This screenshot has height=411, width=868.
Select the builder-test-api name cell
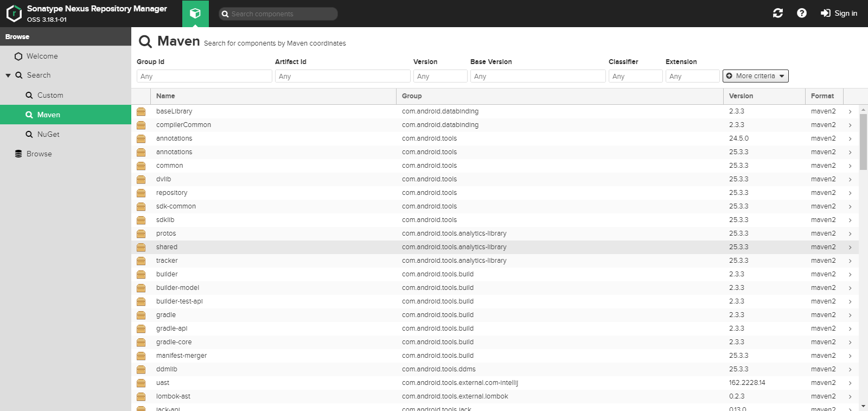coord(273,301)
